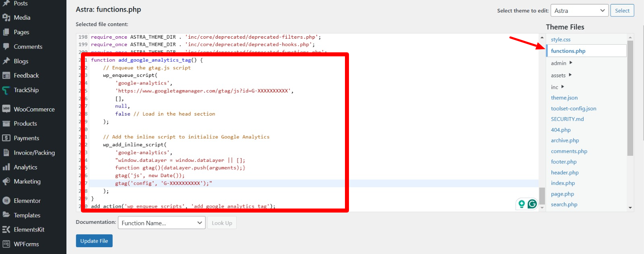644x254 pixels.
Task: Click the lightbulb suggestion icon in editor
Action: pyautogui.click(x=522, y=204)
